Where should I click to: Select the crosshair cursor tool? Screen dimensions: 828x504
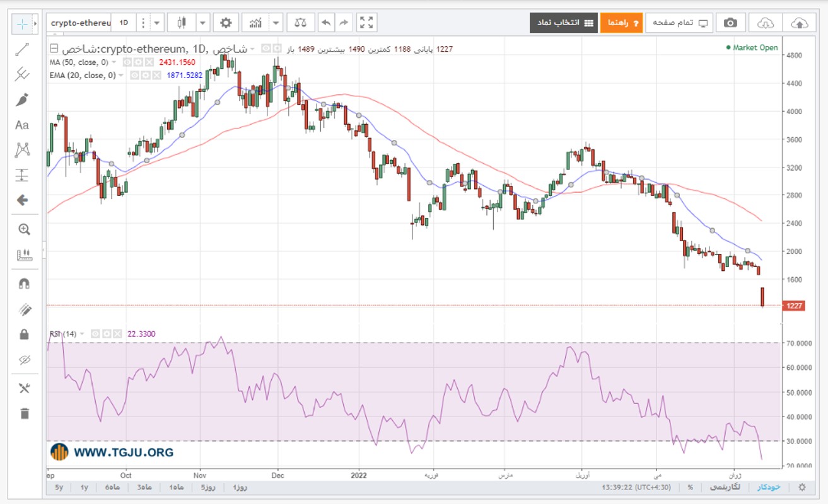pos(22,24)
